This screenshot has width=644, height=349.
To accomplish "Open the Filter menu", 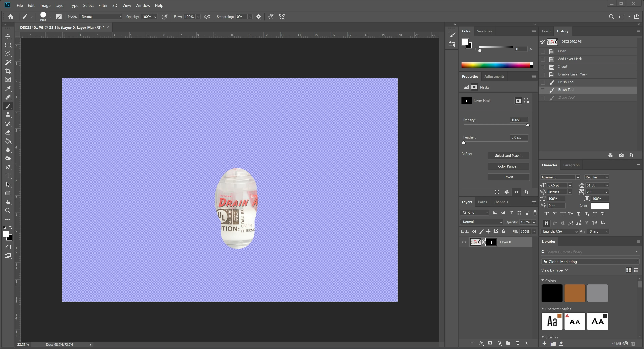I will coord(103,6).
